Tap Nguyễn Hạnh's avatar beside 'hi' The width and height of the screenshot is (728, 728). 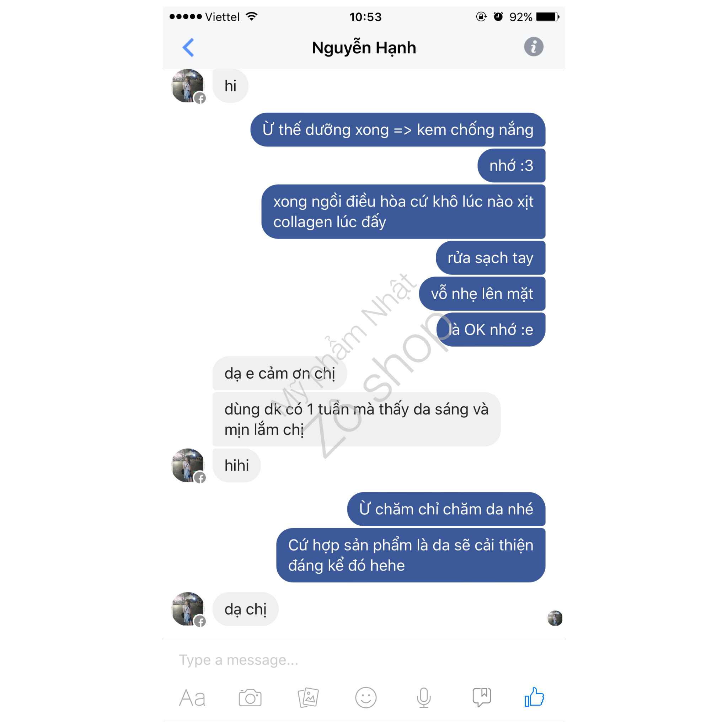point(188,86)
